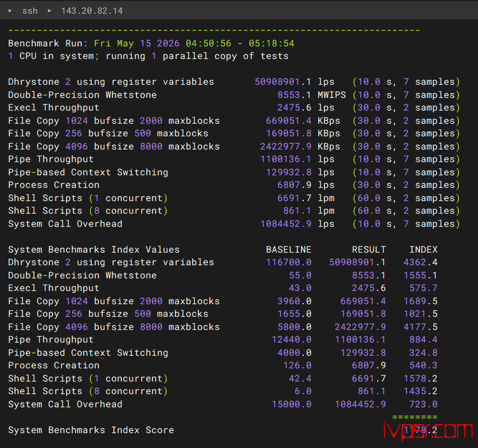Select Shell Scripts 8 concurrent index 1435.2

pos(420,391)
